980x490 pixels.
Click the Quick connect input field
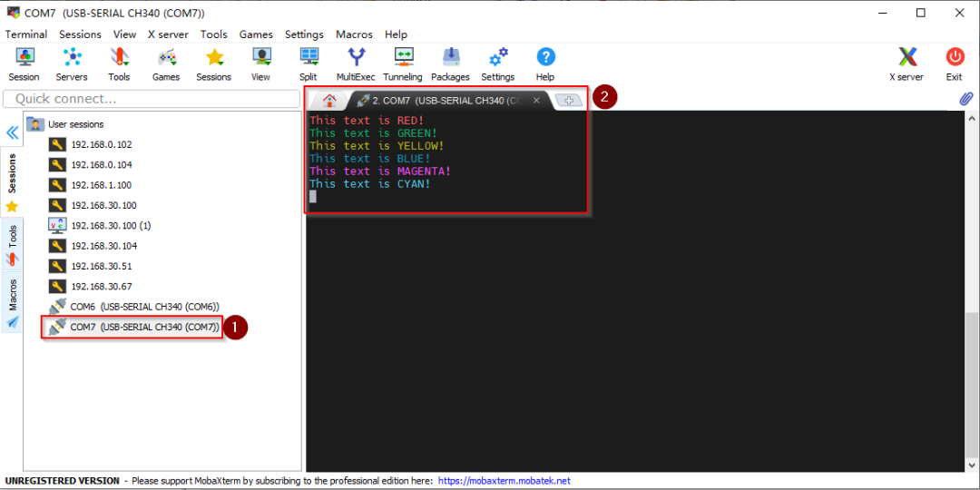point(152,99)
